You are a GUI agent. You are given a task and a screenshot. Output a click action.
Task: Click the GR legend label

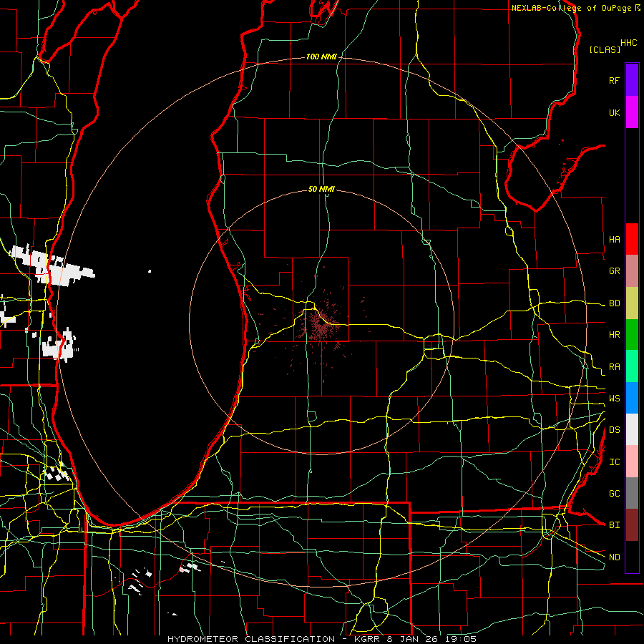pyautogui.click(x=615, y=271)
